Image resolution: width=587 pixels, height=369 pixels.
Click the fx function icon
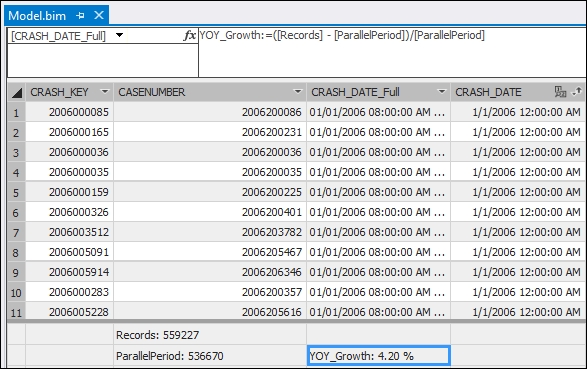(190, 36)
